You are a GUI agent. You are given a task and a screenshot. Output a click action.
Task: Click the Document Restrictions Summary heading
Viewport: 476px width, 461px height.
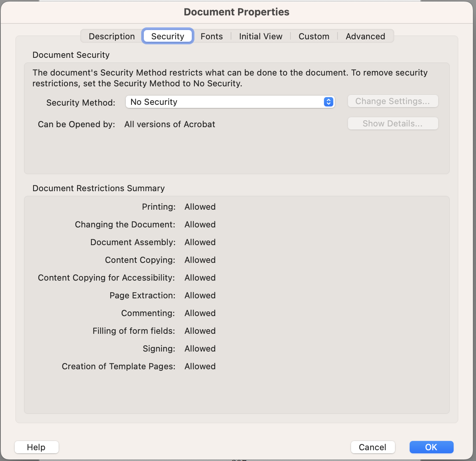[98, 188]
